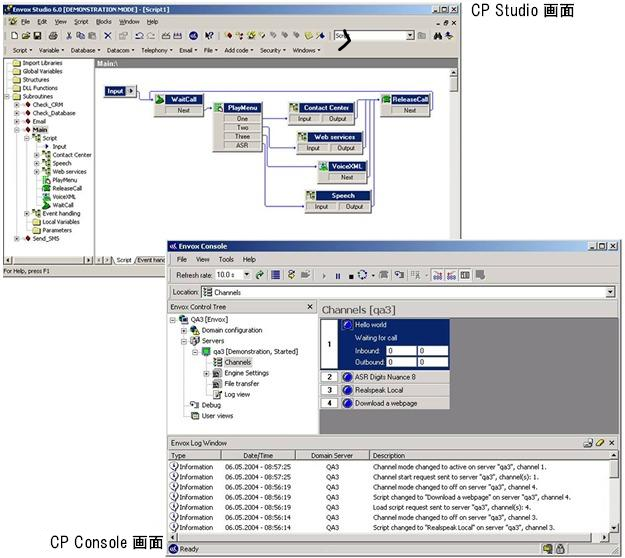The height and width of the screenshot is (558, 625).
Task: Expand the Send_SMS subroutine node
Action: point(17,238)
